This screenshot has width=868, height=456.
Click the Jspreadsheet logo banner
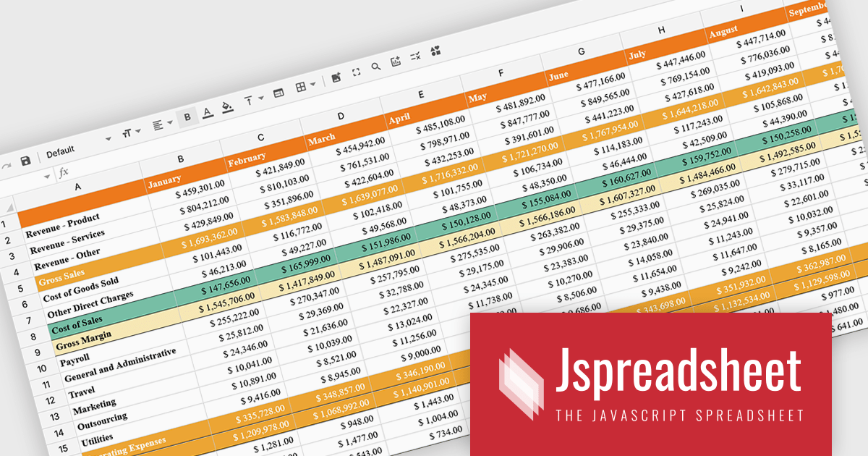pos(651,384)
